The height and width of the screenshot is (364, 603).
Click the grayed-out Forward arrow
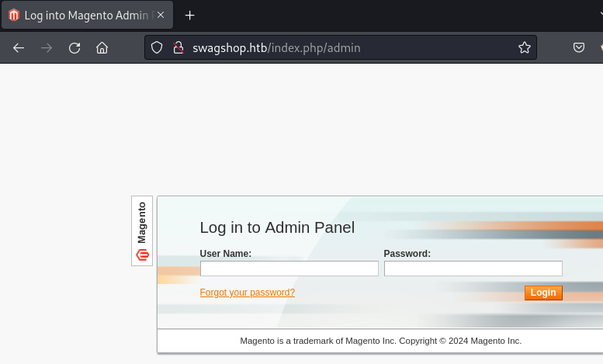47,47
